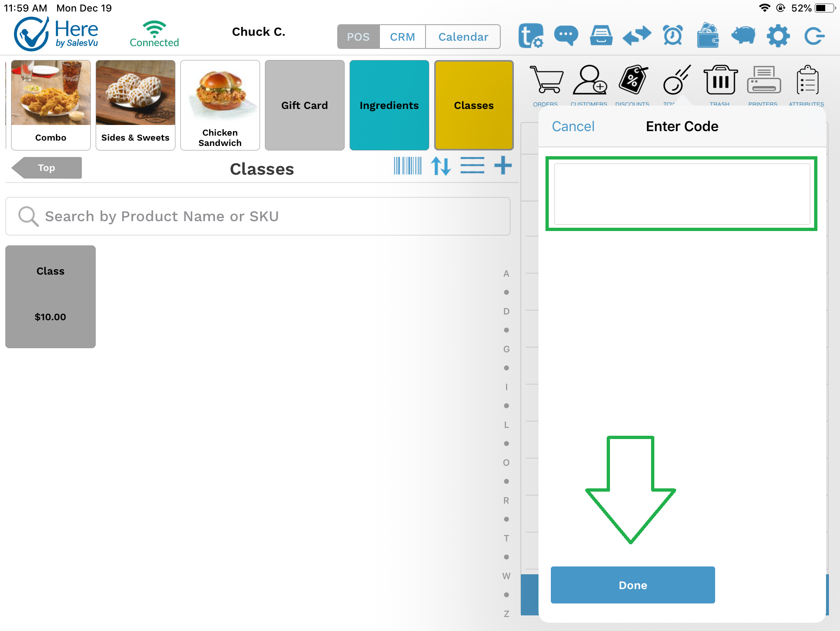The width and height of the screenshot is (840, 631).
Task: Select the teal Ingredients category tile
Action: click(x=389, y=105)
